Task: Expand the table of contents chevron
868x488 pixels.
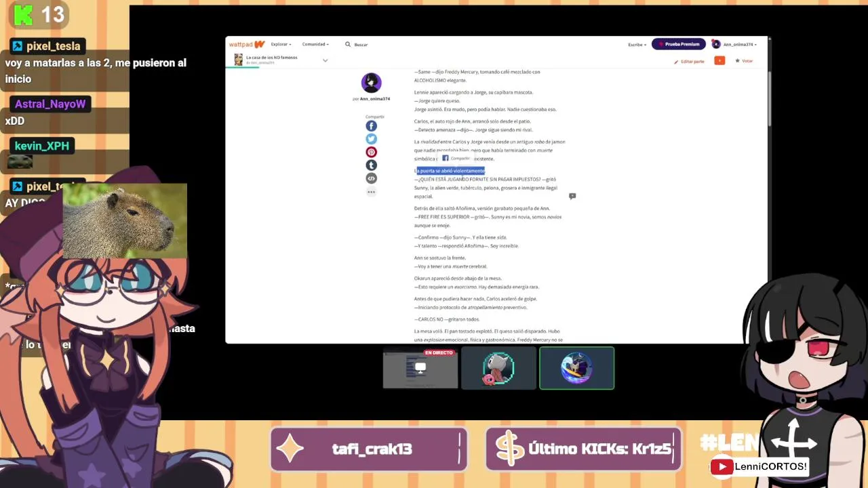Action: pyautogui.click(x=325, y=60)
